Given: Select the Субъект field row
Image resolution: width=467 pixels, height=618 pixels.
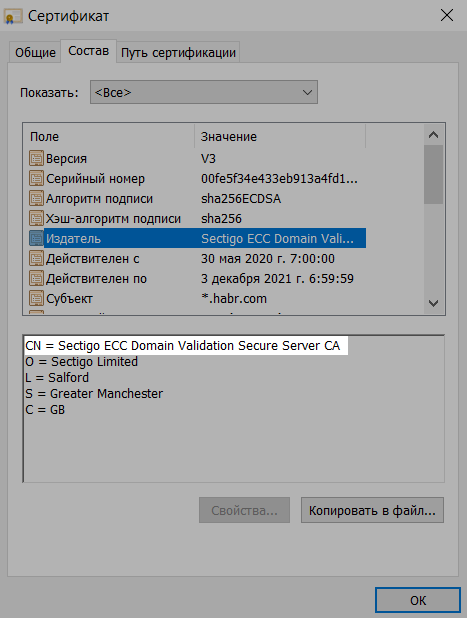Looking at the screenshot, I should (x=197, y=298).
